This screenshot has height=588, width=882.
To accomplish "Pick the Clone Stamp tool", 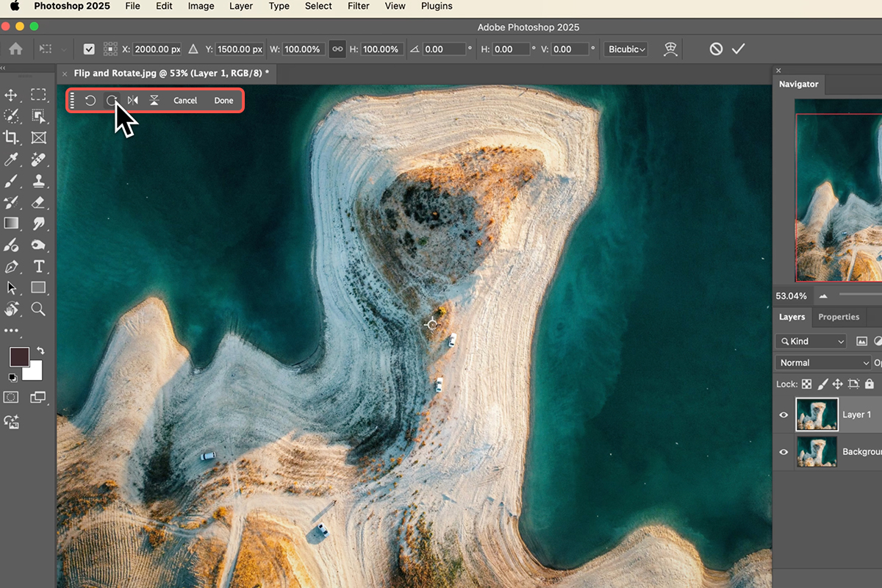I will [38, 180].
